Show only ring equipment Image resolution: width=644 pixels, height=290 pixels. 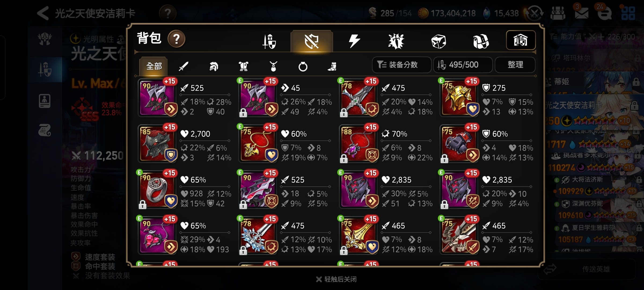303,66
